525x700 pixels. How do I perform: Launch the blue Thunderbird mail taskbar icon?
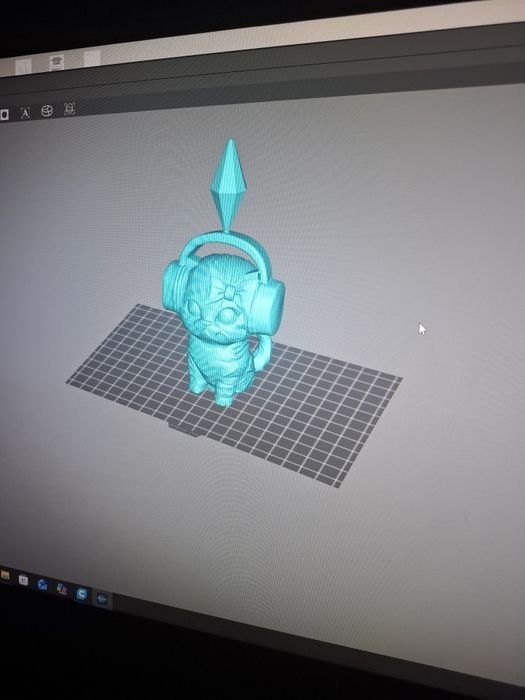coord(42,584)
